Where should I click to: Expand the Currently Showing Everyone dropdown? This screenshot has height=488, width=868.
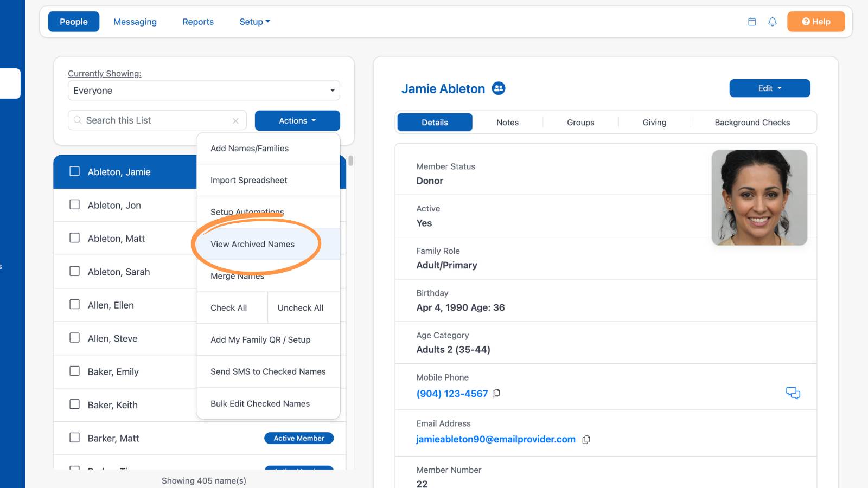point(204,91)
